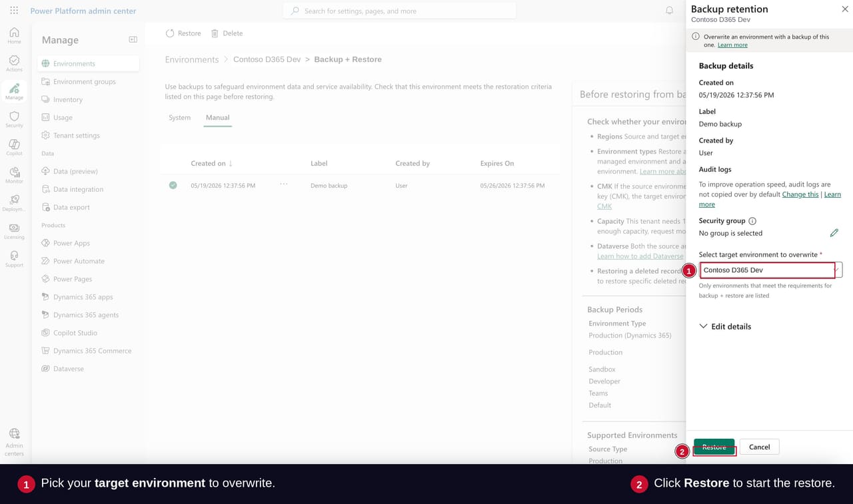Click the CMK link

point(604,206)
